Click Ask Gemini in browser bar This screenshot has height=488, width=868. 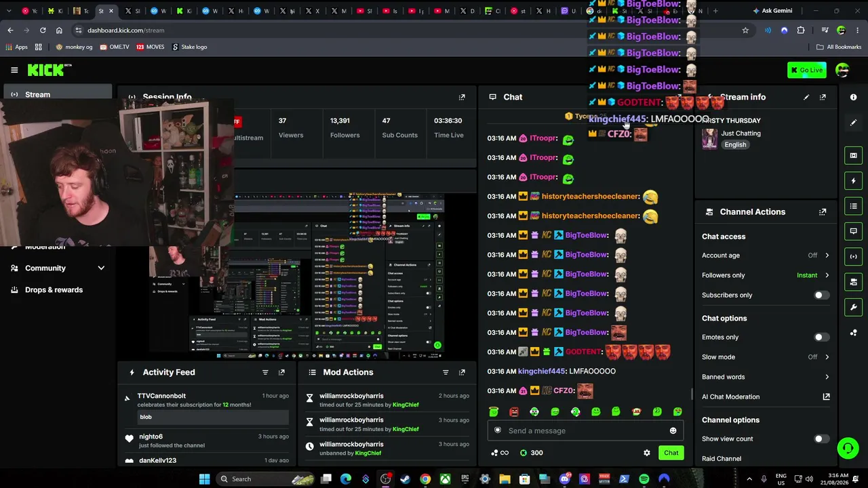[x=772, y=11]
